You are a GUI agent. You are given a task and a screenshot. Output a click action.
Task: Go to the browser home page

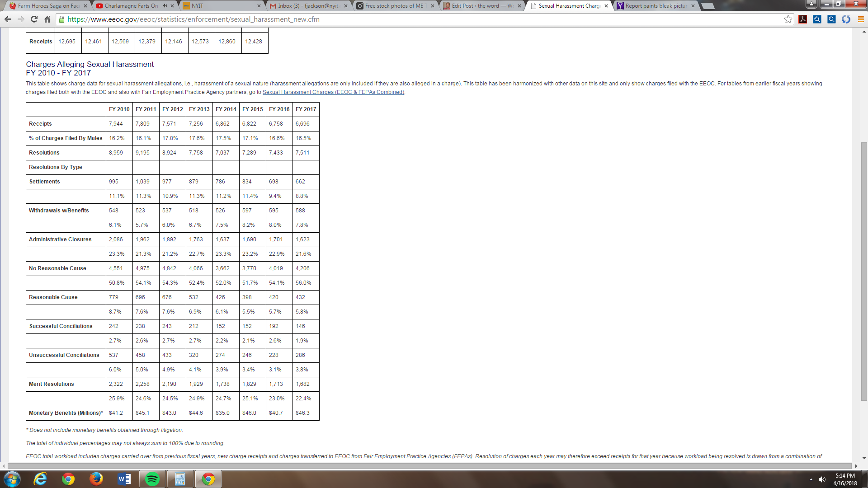(x=47, y=19)
